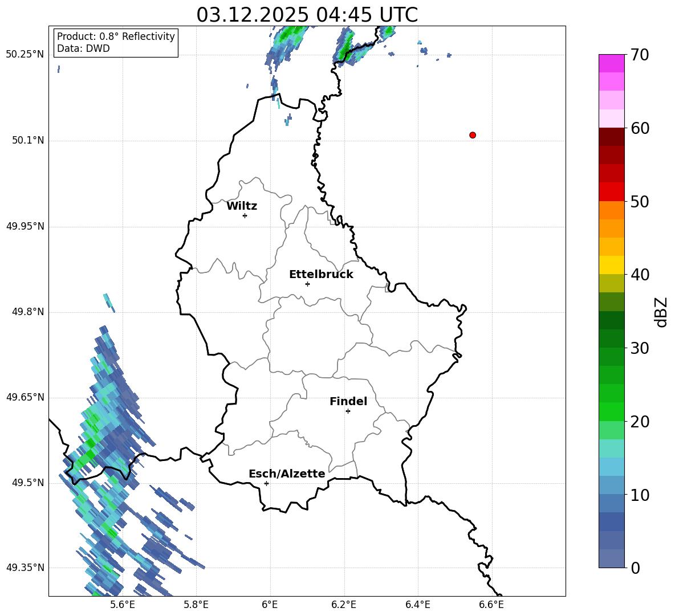Screen dimensions: 675x616
Task: Click the 10 colorbar tick label
Action: [640, 495]
